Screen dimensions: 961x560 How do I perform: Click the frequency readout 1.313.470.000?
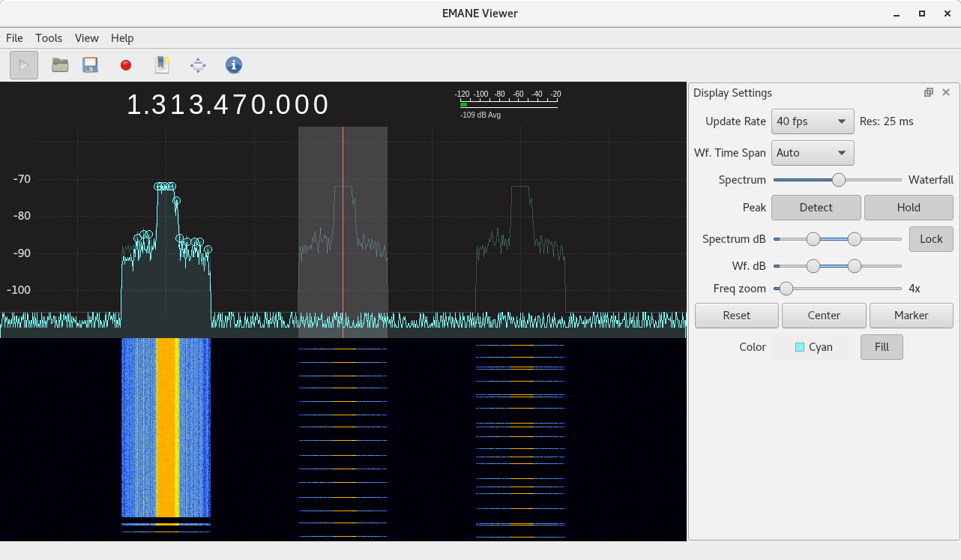[x=228, y=104]
